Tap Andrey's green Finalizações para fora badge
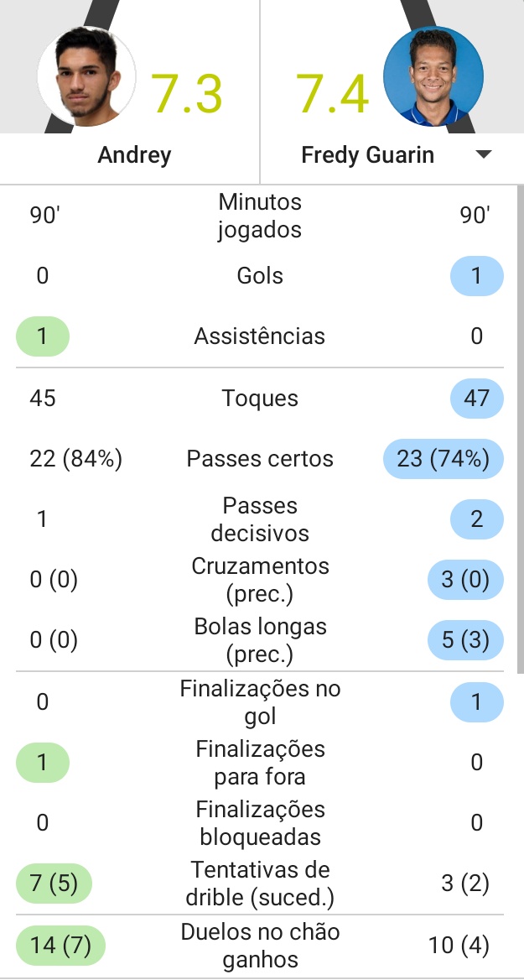524x980 pixels. [x=43, y=763]
